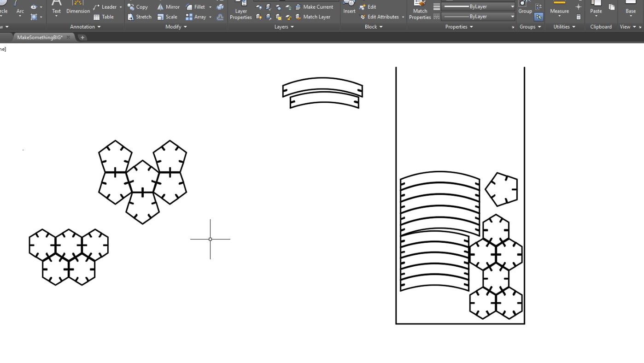
Task: Switch to the MakeSomethingBIG drawing tab
Action: pyautogui.click(x=40, y=37)
